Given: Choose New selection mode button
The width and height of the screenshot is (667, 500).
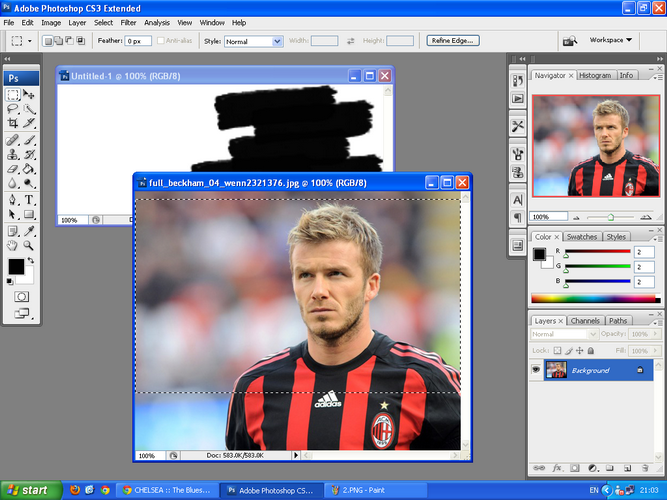Looking at the screenshot, I should [48, 41].
